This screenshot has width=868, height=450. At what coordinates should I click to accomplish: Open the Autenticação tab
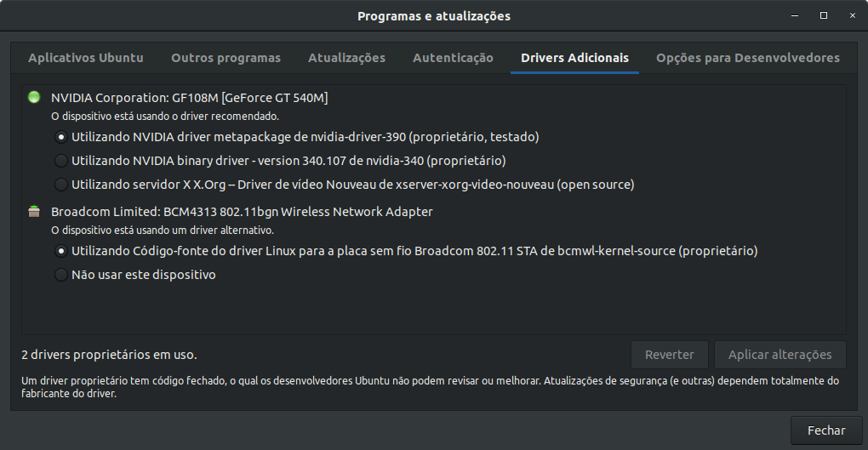pos(453,58)
